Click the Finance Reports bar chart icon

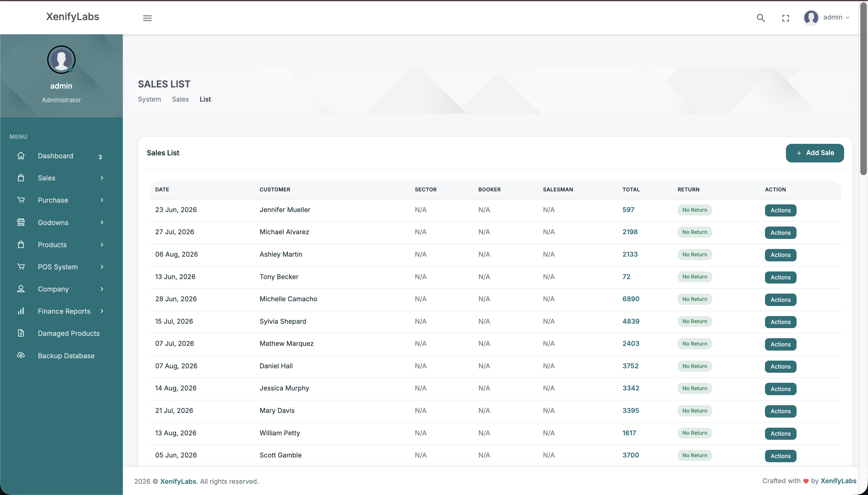pos(21,311)
